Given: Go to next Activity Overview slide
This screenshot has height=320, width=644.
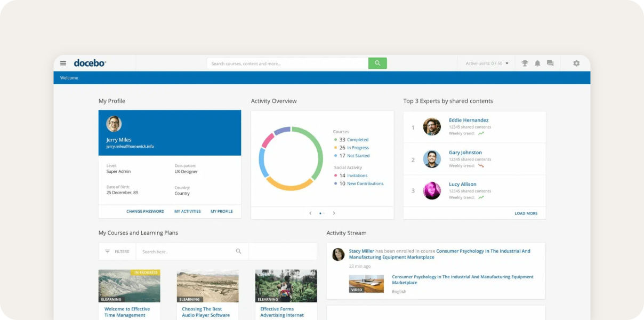Looking at the screenshot, I should click(334, 213).
